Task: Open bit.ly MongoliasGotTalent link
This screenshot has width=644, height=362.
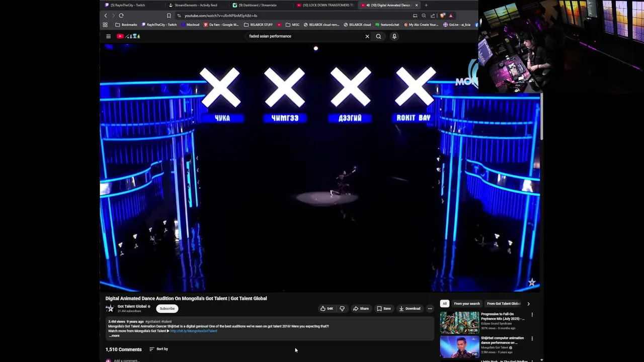Action: [x=194, y=331]
